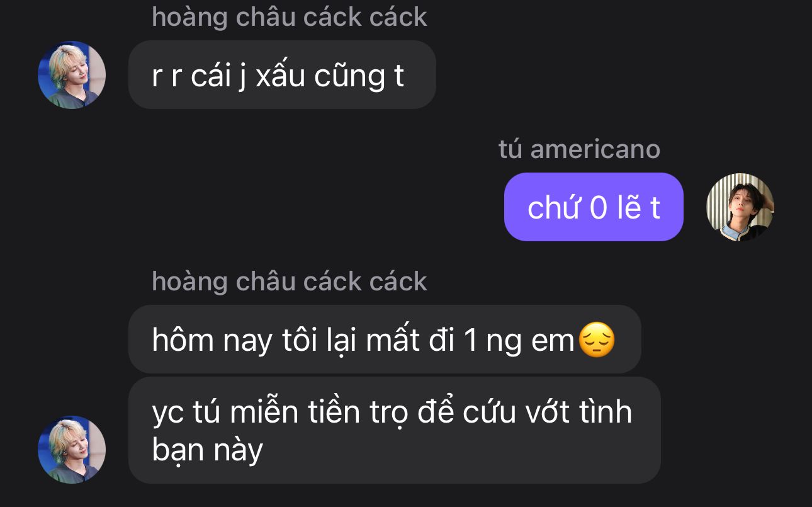Click the words 'hôm nay' in third bubble

[x=212, y=341]
